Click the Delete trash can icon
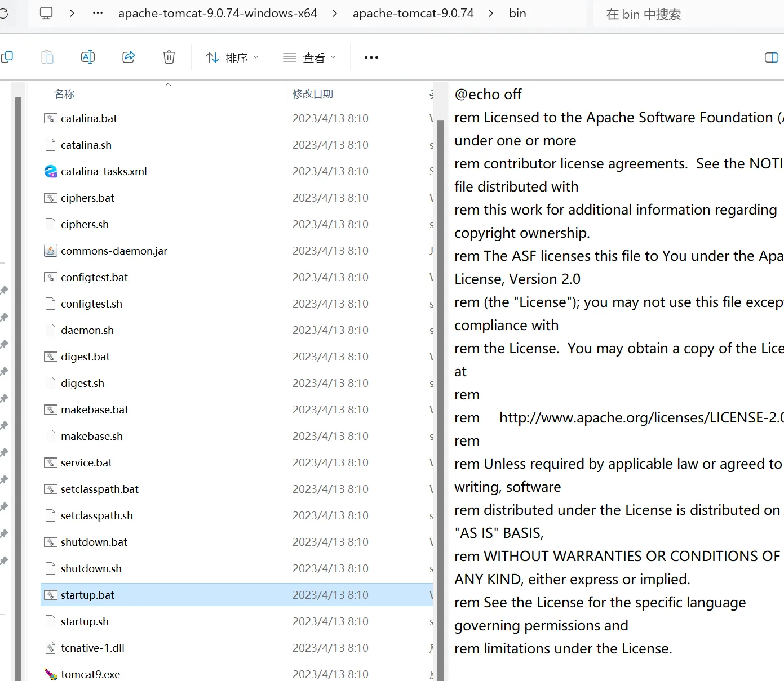This screenshot has height=681, width=784. click(169, 57)
